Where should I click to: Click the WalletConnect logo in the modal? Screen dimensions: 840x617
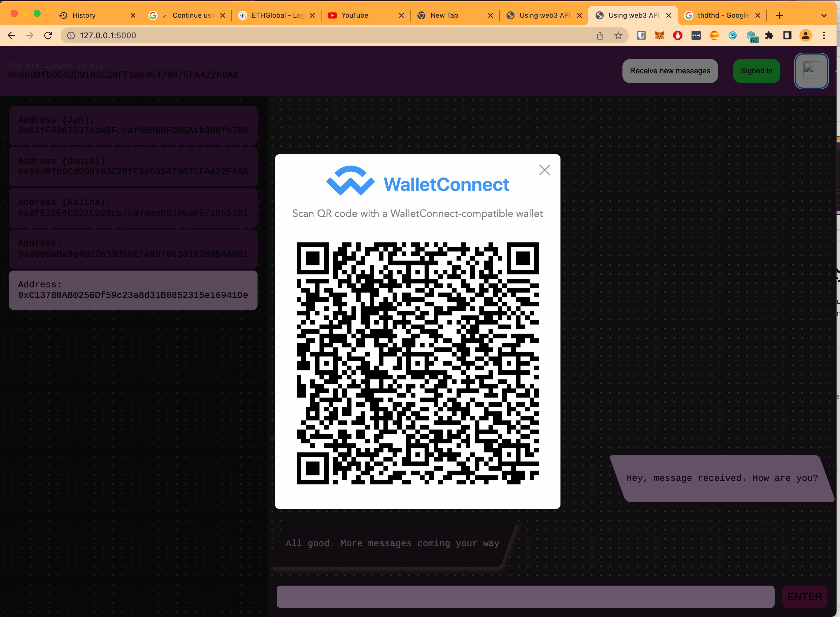click(x=417, y=181)
